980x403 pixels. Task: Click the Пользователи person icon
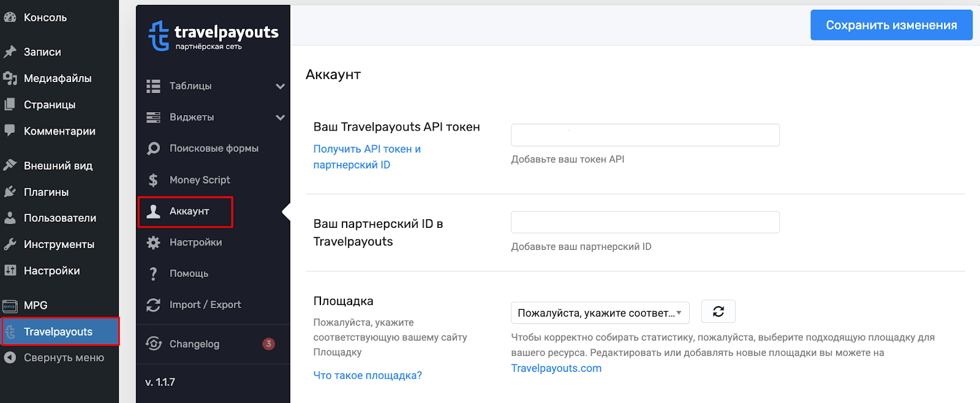pos(10,218)
